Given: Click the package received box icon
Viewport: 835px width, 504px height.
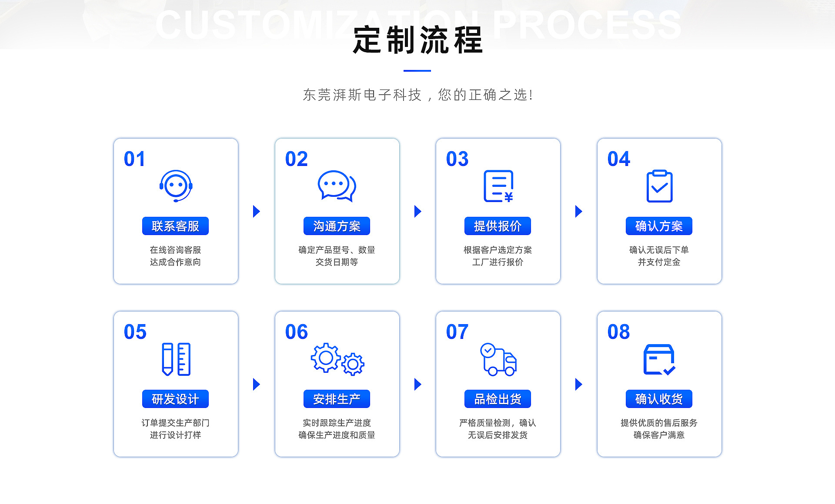Looking at the screenshot, I should pos(659,359).
